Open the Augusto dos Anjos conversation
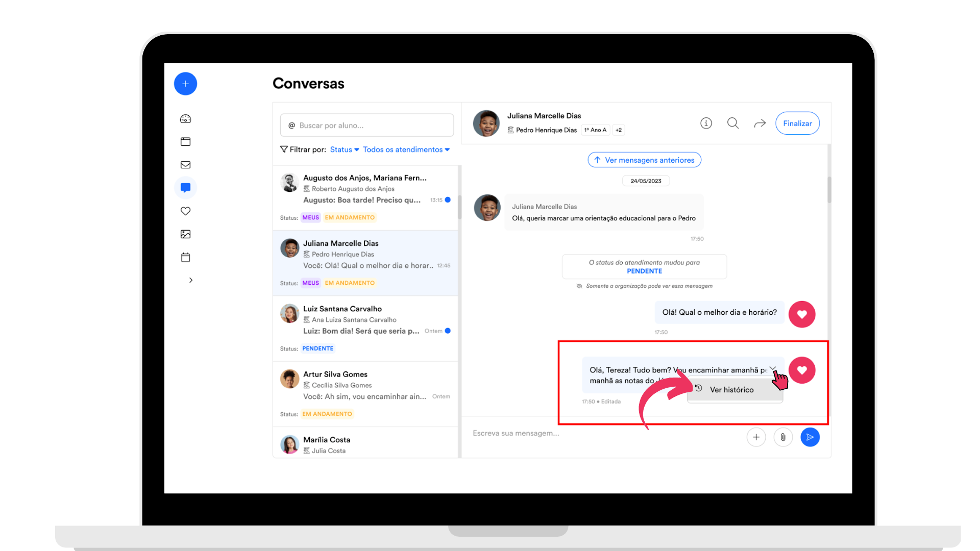Screen dimensions: 980x551 tap(365, 198)
